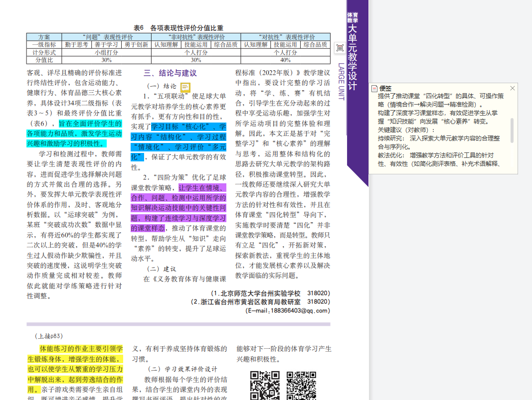The height and width of the screenshot is (400, 532).
Task: Click the affiliation 浙江省台州市黄岩区教育局教研室
Action: pyautogui.click(x=251, y=302)
